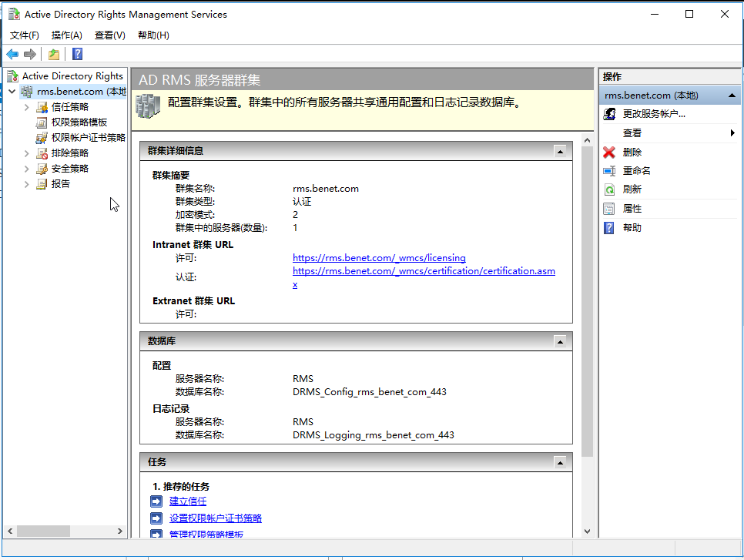Click 删除 action label
Viewport: 744px width, 560px height.
632,153
